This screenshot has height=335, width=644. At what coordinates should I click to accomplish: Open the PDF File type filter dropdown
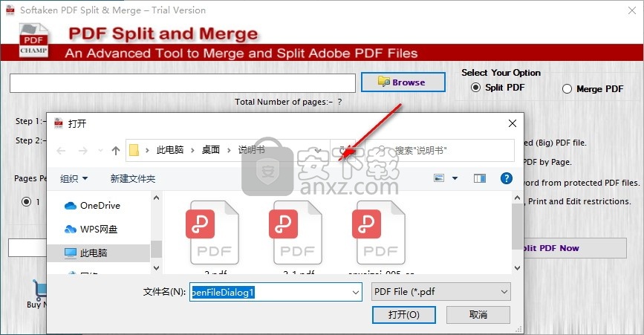tap(440, 292)
